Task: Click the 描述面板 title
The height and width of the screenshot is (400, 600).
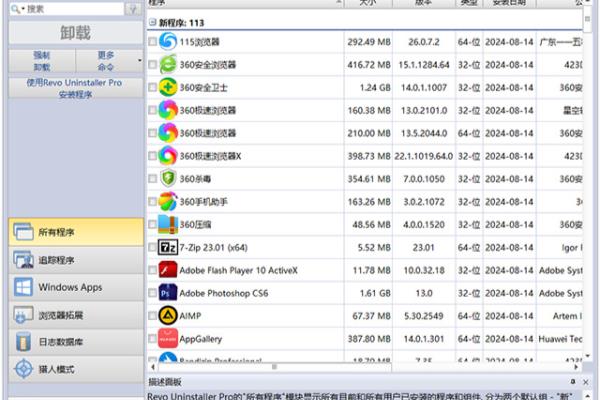Action: click(x=165, y=382)
